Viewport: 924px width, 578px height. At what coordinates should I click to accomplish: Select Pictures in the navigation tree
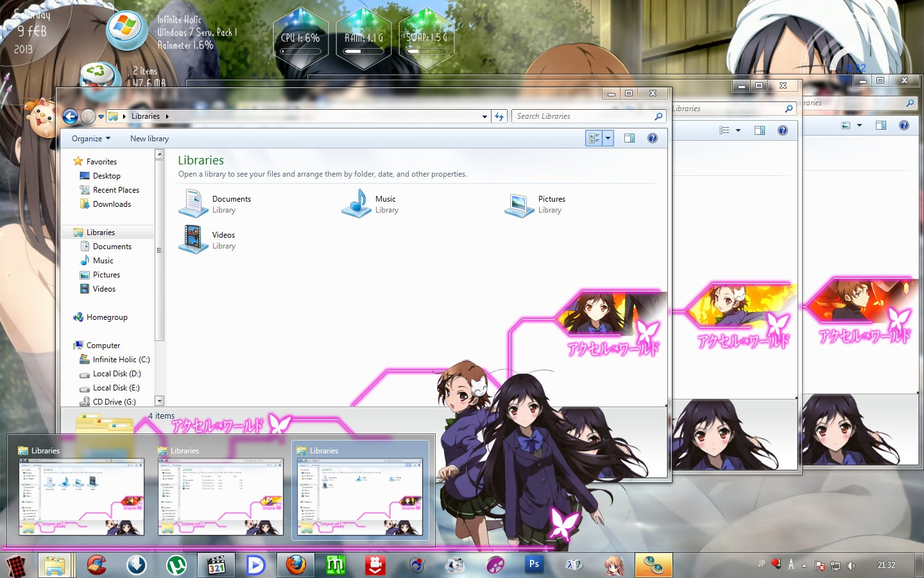click(x=106, y=275)
